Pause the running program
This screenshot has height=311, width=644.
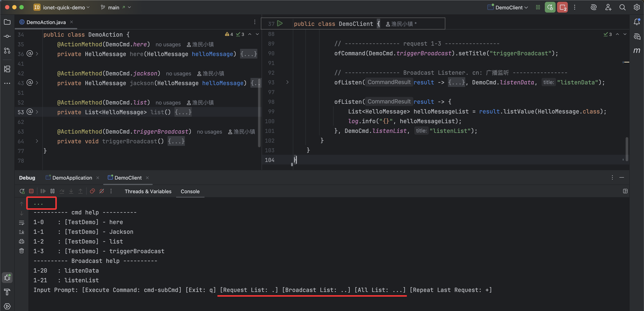coord(52,191)
